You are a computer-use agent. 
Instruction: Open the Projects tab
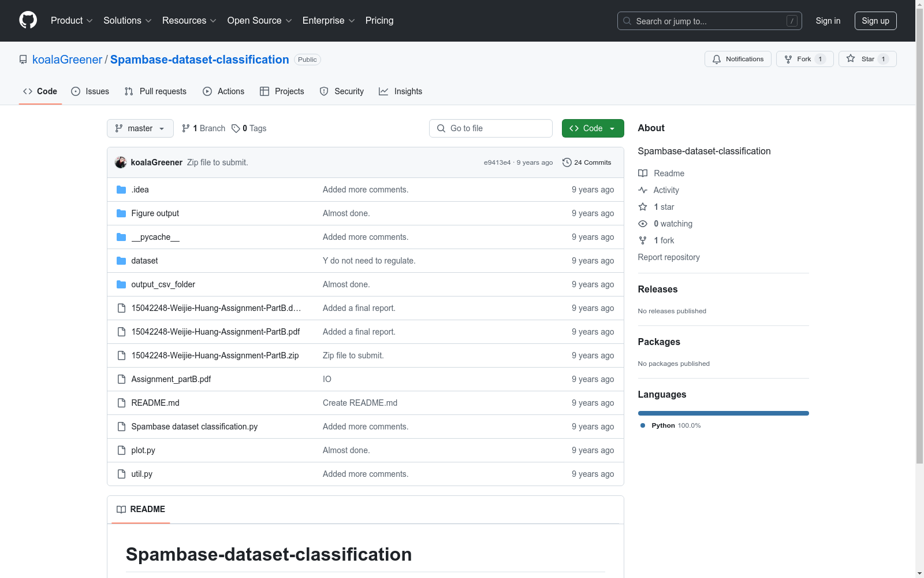pos(282,91)
